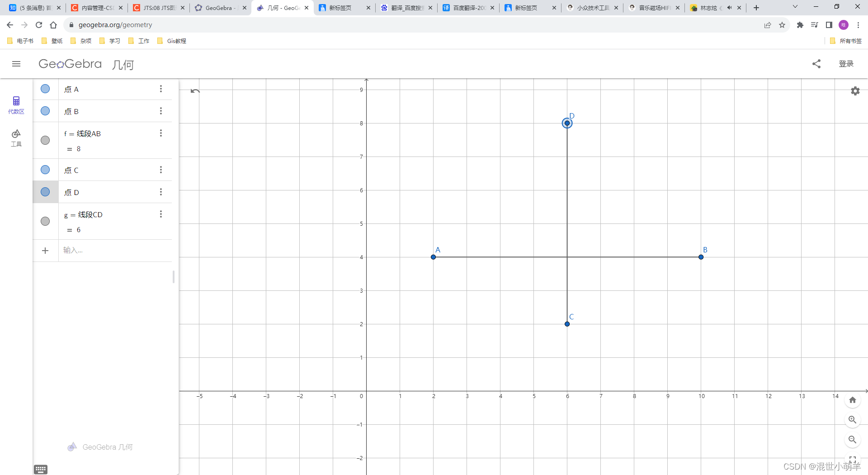Zoom out the graphics view
The image size is (868, 475).
pos(853,440)
